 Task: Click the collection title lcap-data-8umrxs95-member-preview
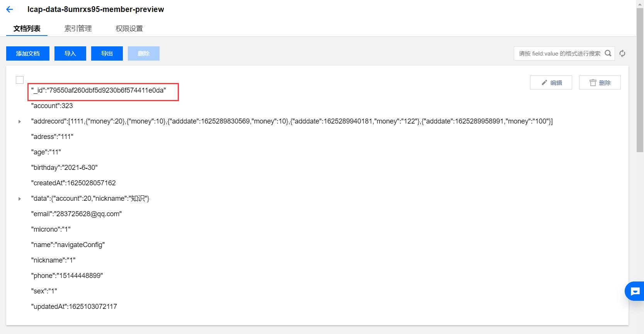tap(96, 9)
